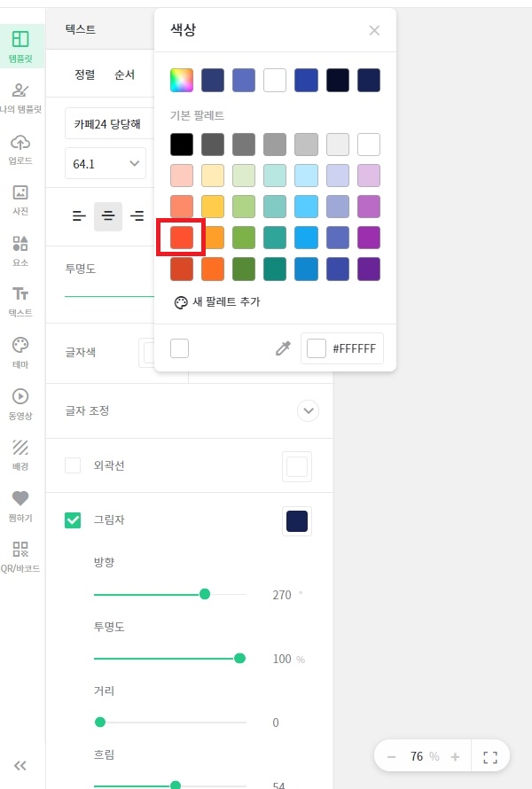Open the 정렬 menu
The height and width of the screenshot is (789, 532).
[x=84, y=75]
